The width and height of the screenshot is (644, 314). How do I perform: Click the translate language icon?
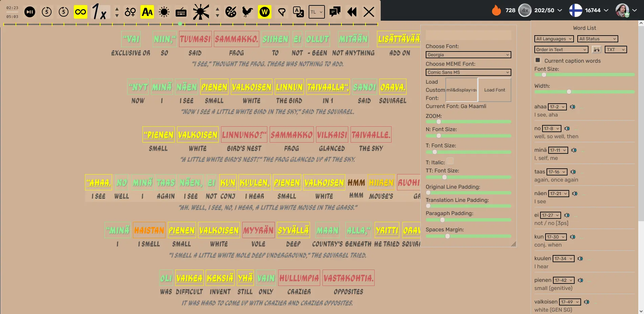pos(298,12)
